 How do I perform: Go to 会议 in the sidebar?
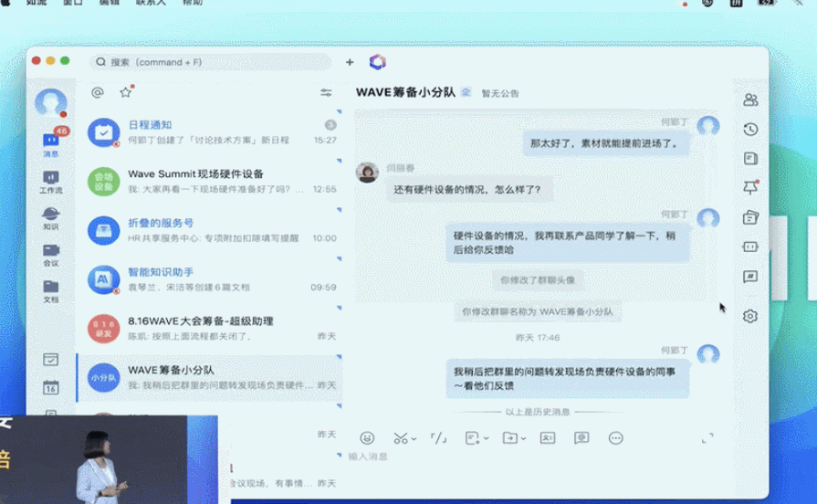(x=50, y=255)
